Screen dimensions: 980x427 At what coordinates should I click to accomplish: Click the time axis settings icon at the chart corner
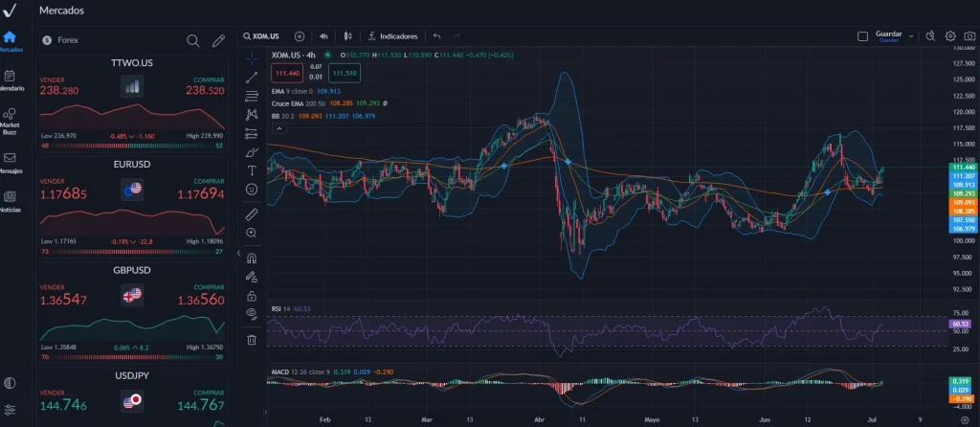click(965, 420)
